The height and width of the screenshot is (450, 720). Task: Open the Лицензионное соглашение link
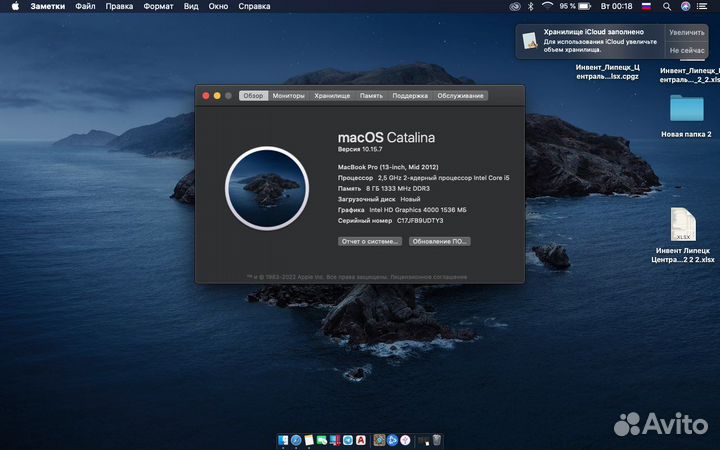point(429,277)
